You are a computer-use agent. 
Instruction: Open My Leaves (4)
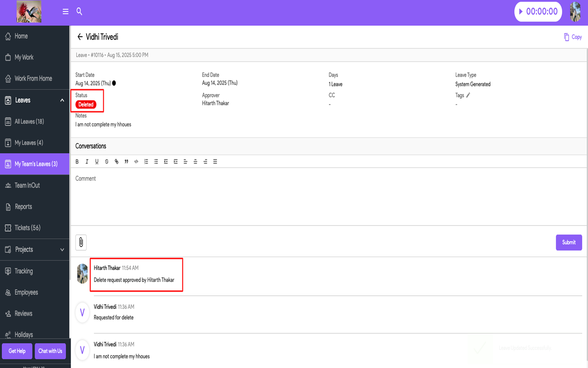[35, 143]
